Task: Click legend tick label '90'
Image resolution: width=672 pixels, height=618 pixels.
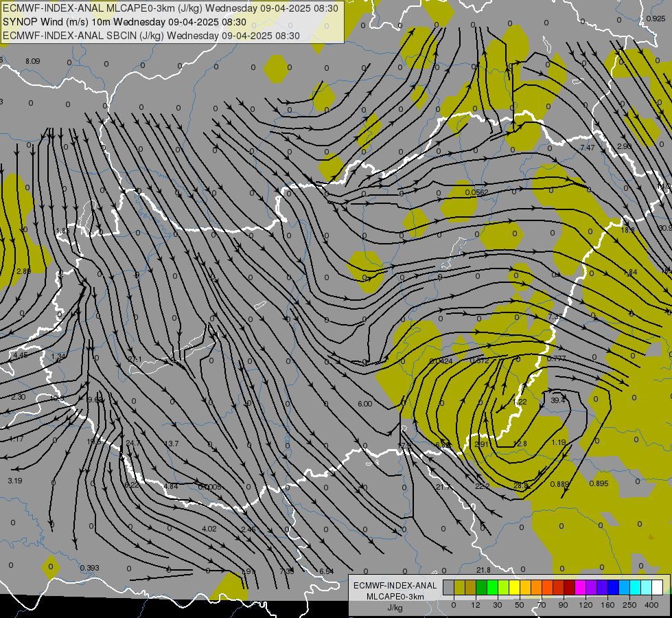Action: pos(563,605)
